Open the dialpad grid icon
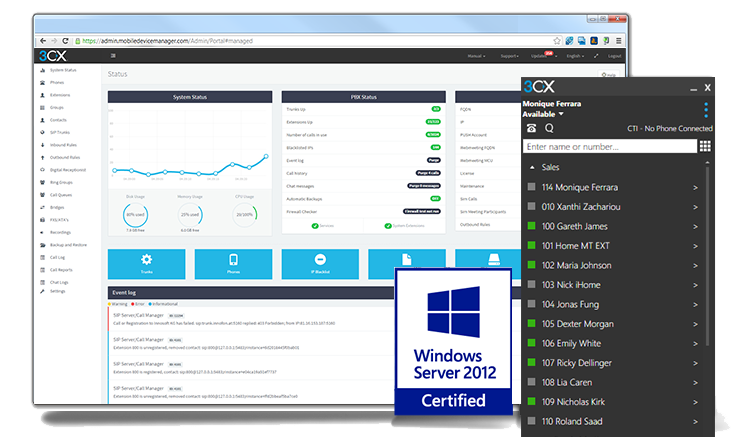Viewport: 747px width, 437px height. coord(705,146)
